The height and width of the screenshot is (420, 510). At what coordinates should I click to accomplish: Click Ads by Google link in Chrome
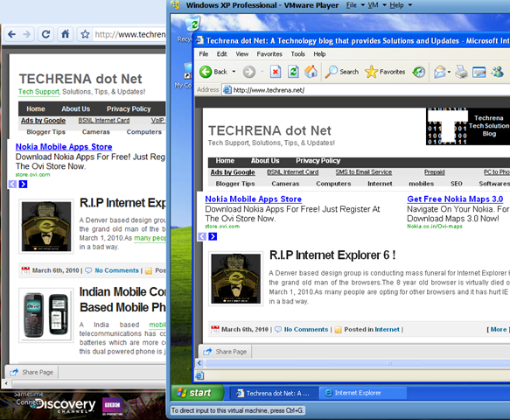point(43,121)
